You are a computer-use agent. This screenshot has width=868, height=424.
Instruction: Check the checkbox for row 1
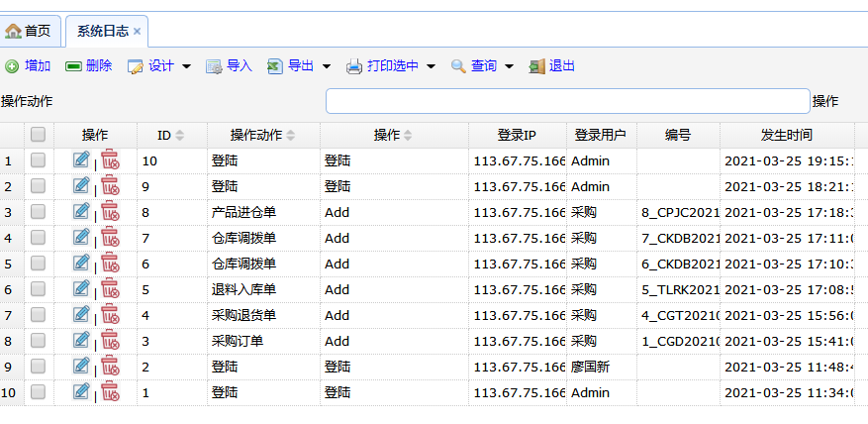[38, 159]
